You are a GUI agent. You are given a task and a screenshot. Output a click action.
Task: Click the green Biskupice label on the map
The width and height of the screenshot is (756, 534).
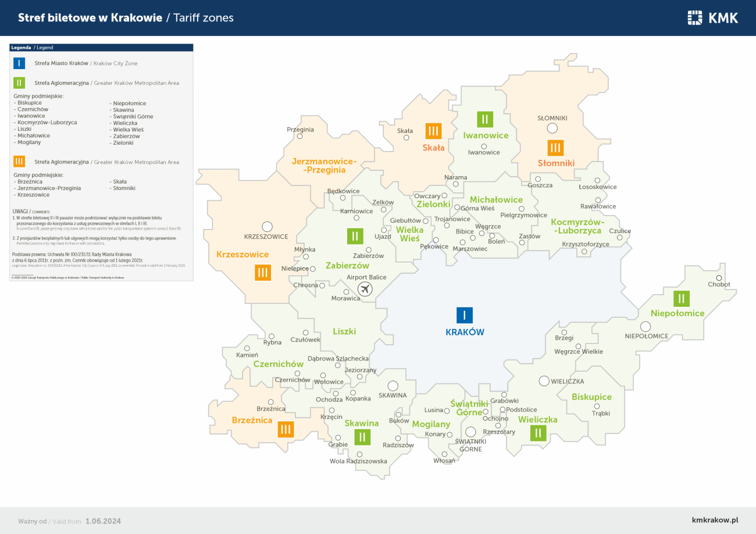(x=591, y=397)
